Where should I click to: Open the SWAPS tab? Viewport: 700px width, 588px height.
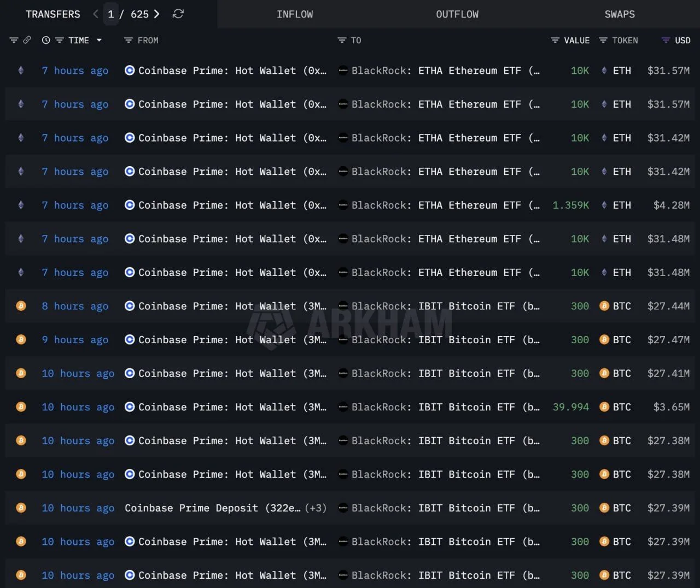pyautogui.click(x=620, y=14)
